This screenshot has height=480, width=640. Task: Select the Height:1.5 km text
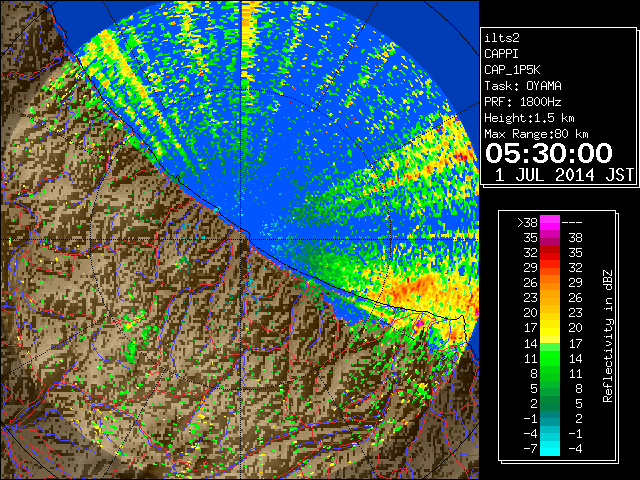coord(529,118)
